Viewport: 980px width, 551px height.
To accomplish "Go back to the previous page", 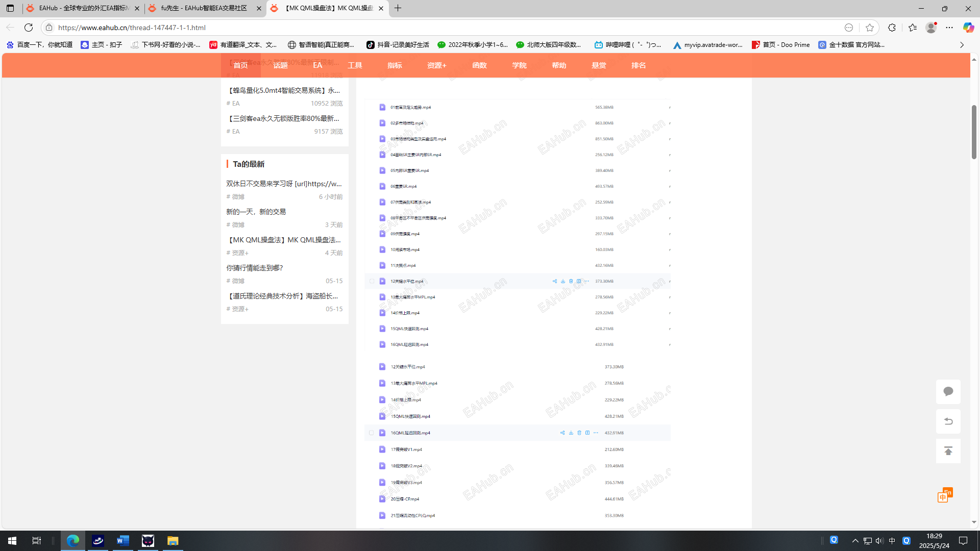I will pos(10,28).
